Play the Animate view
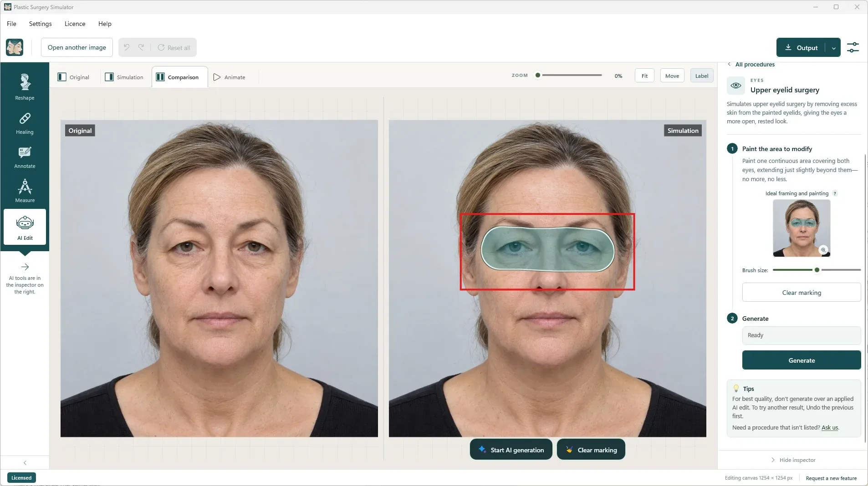The height and width of the screenshot is (486, 868). point(230,77)
